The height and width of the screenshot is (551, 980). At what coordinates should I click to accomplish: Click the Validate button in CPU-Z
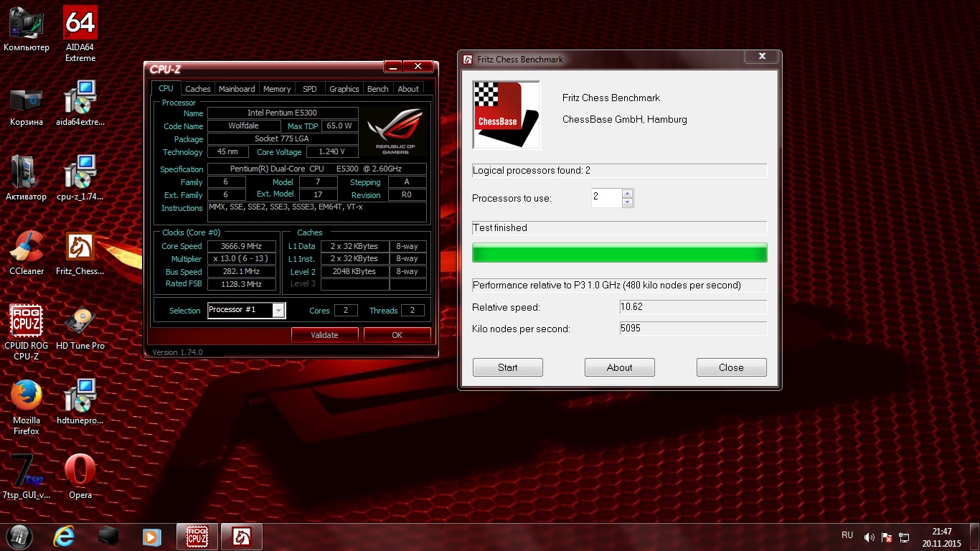(324, 335)
